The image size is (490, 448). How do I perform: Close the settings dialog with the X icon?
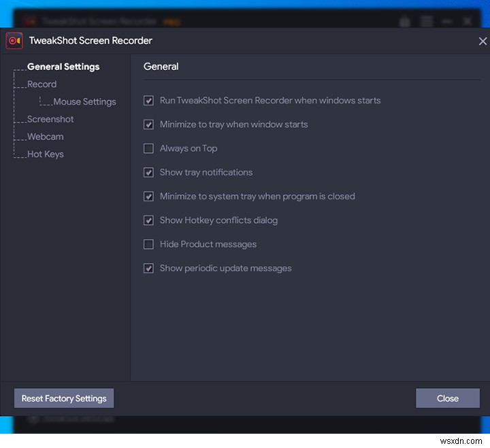pos(483,41)
